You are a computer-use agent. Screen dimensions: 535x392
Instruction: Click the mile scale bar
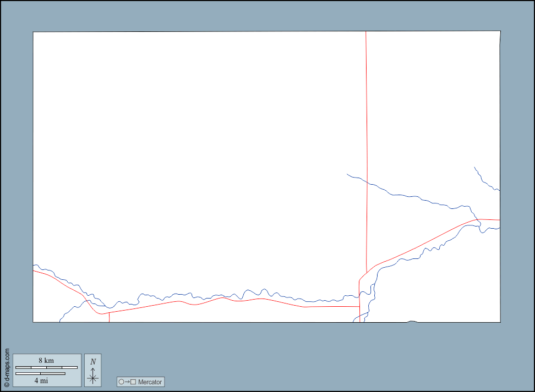tap(40, 374)
